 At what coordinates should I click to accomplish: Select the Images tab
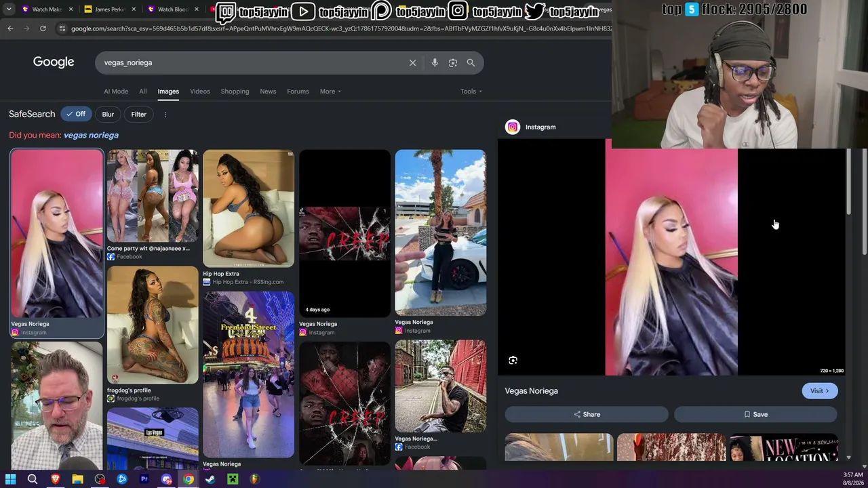tap(168, 91)
